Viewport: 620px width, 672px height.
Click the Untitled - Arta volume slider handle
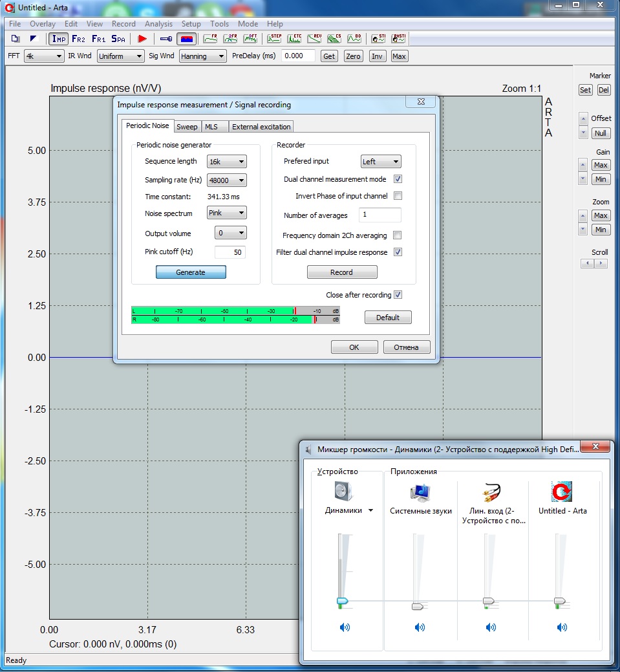(560, 602)
